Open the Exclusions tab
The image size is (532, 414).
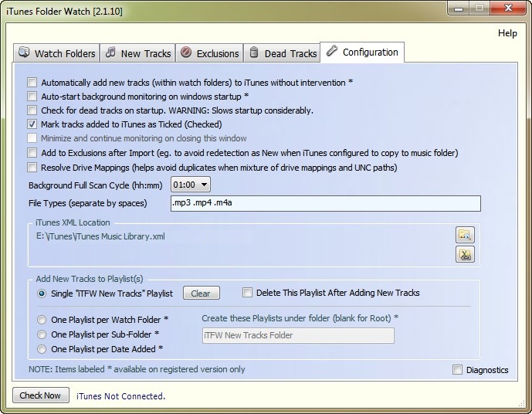coord(209,53)
